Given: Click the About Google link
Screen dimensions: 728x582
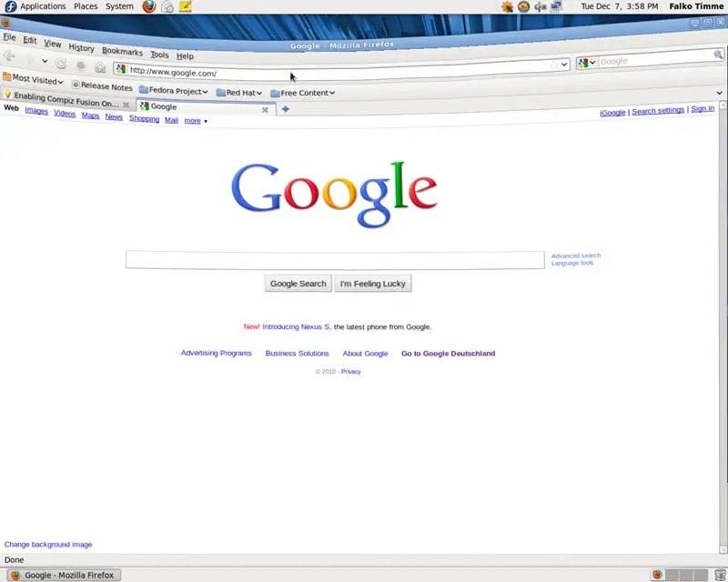Looking at the screenshot, I should [366, 354].
